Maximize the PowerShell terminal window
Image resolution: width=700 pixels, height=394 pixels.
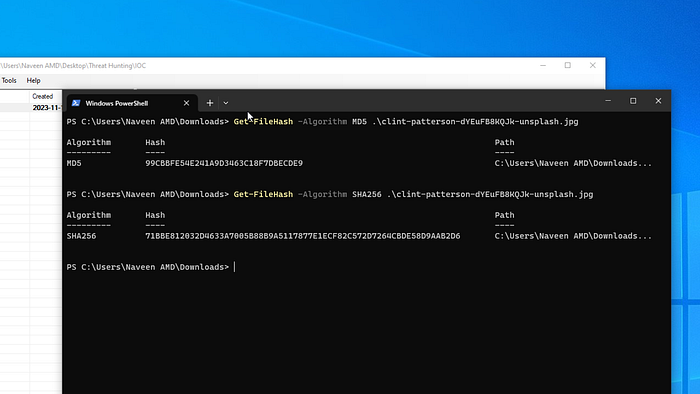click(x=633, y=101)
